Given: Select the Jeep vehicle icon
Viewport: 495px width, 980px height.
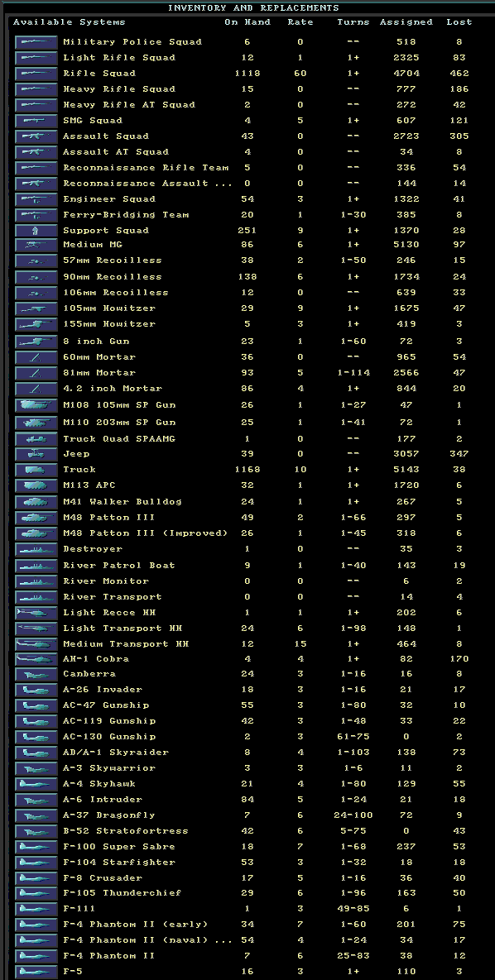Looking at the screenshot, I should click(x=36, y=454).
